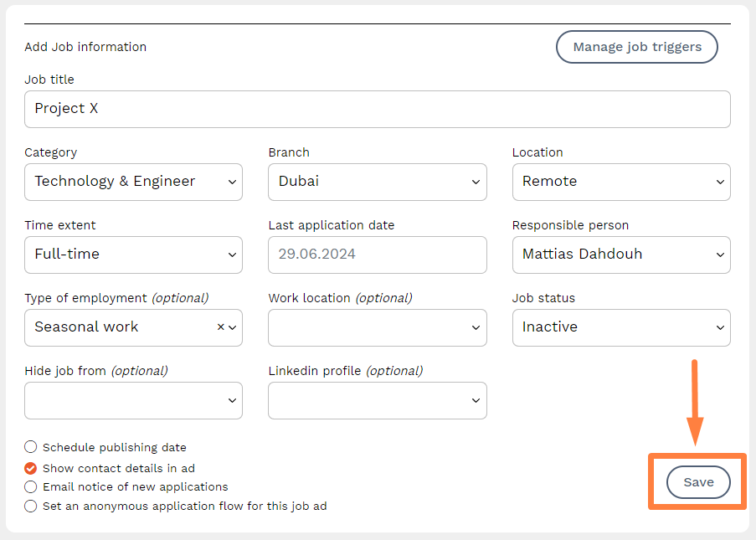Open the Category dropdown
The image size is (756, 540).
click(x=133, y=182)
